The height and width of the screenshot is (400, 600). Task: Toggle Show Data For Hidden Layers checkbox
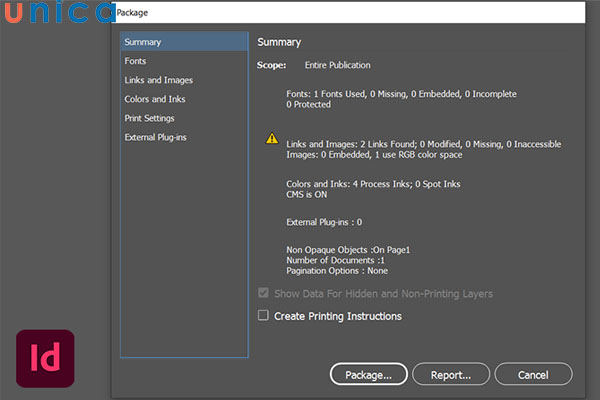(x=264, y=294)
